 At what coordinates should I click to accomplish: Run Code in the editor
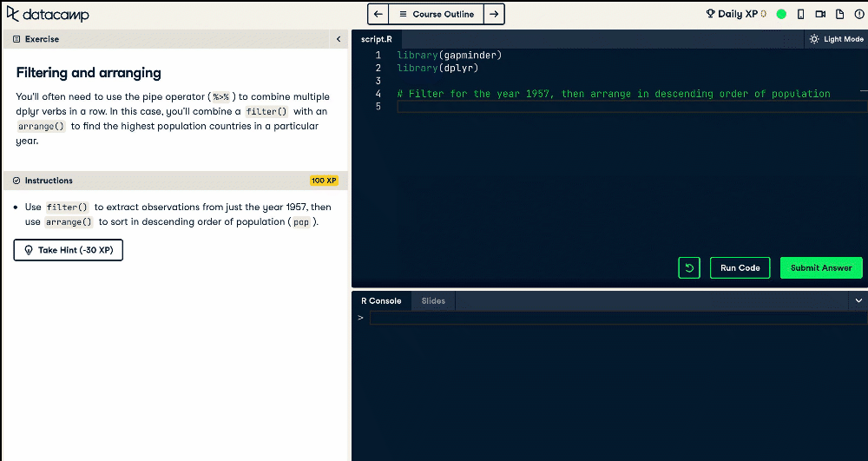click(x=740, y=268)
